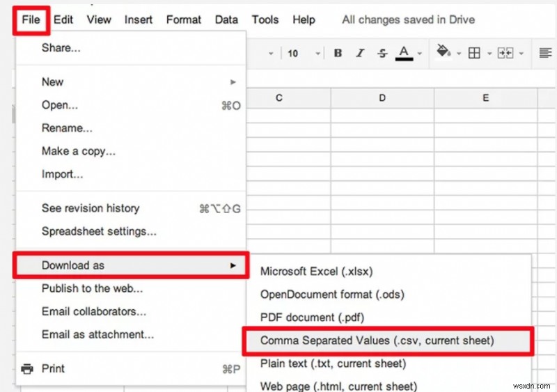Click the text color A icon

(404, 54)
